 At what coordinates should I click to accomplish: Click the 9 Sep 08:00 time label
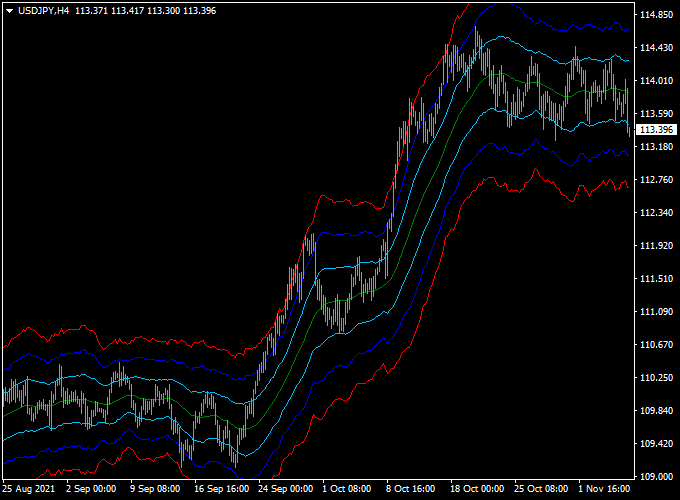(155, 489)
